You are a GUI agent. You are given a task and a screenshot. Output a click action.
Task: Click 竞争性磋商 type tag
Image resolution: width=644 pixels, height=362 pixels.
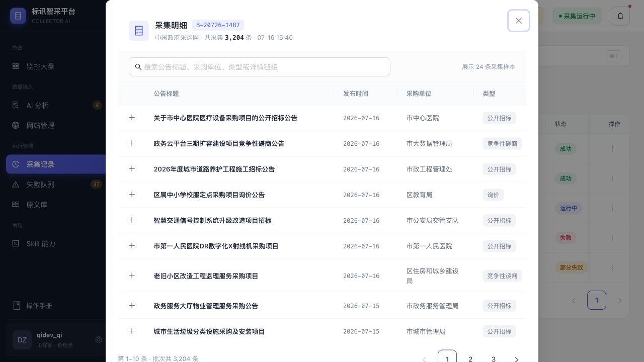pyautogui.click(x=502, y=143)
